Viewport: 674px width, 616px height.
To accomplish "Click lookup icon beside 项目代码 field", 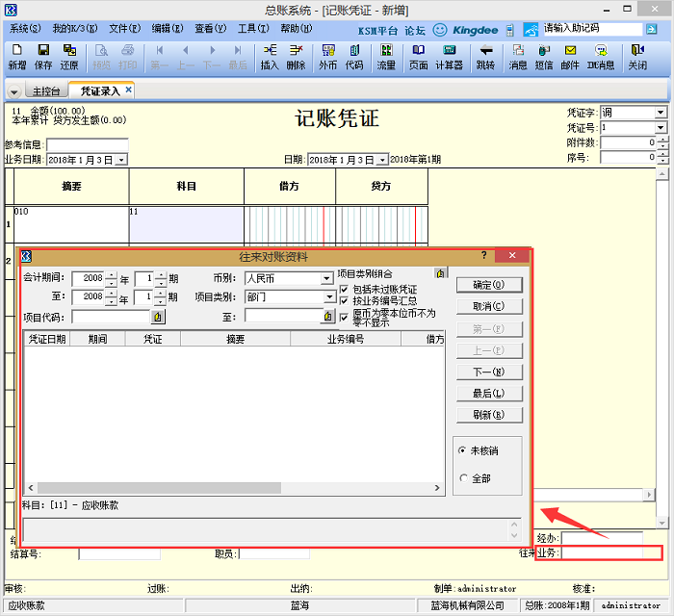I will pyautogui.click(x=158, y=316).
